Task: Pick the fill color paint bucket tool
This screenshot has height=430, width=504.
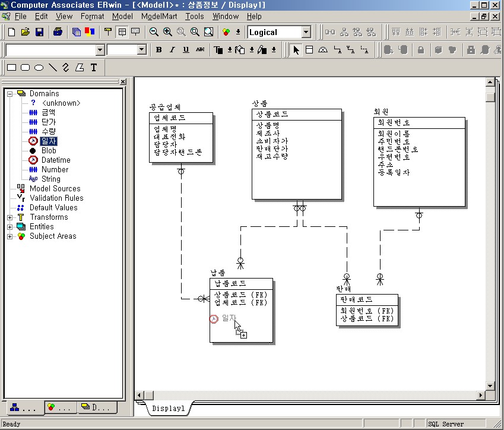Action: tap(240, 50)
